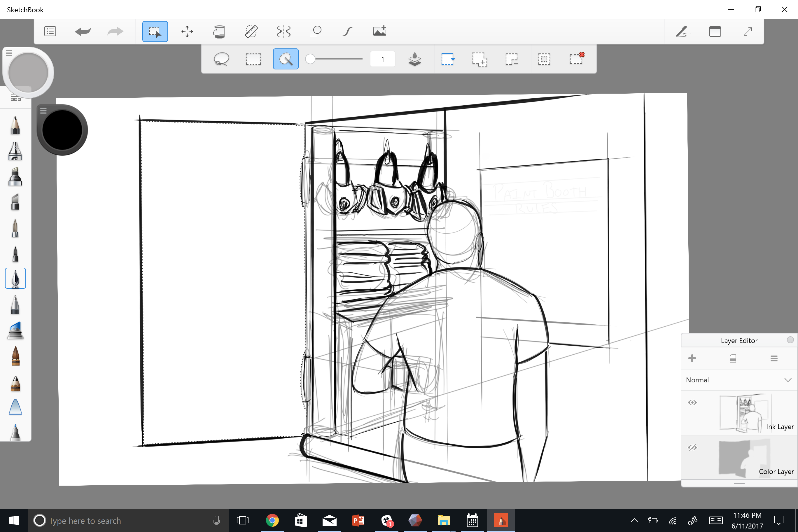
Task: Select the Lasso selection tool
Action: [221, 59]
